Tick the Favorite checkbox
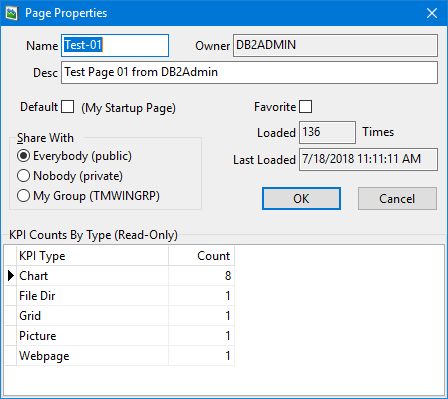The image size is (448, 399). click(x=306, y=107)
